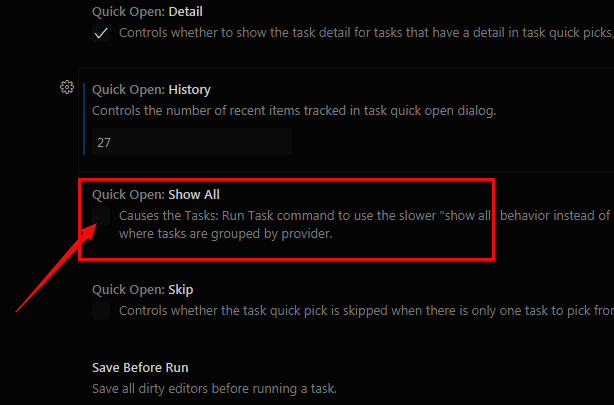The height and width of the screenshot is (405, 614).
Task: Select the Quick Open: Skip setting title
Action: 142,289
